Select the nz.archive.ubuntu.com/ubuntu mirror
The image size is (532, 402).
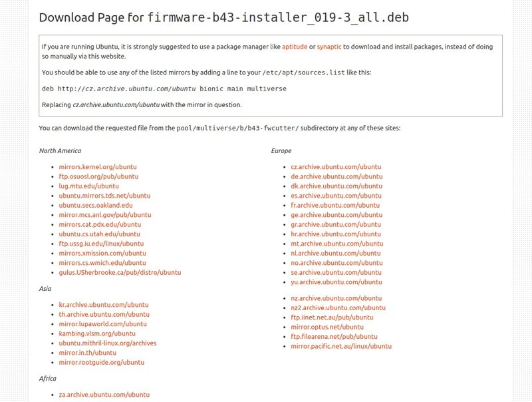336,298
